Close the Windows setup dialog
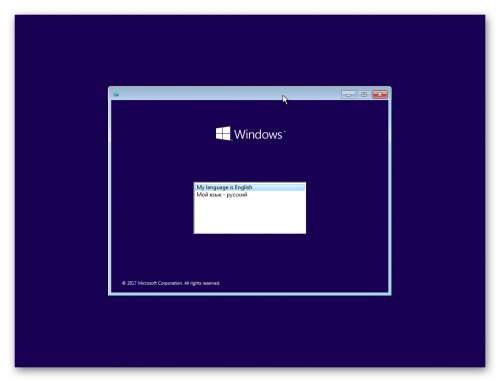 point(380,95)
